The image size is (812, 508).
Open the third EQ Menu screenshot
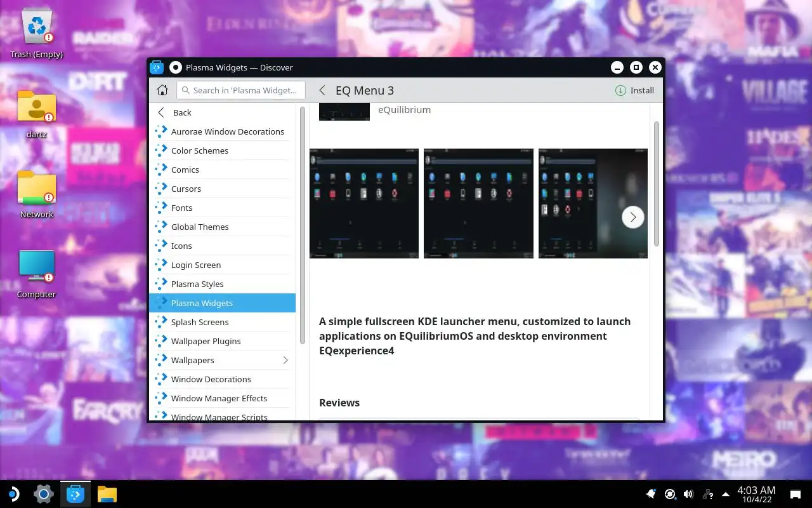593,203
